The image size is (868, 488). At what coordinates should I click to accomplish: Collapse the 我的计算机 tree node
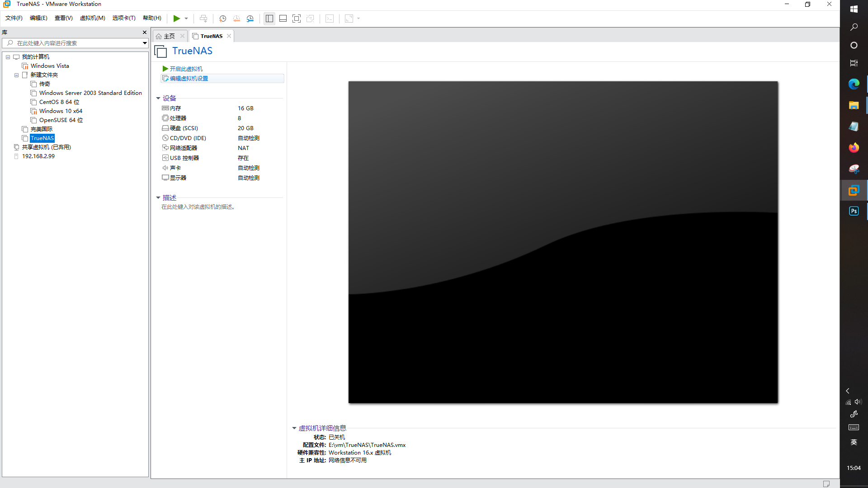(8, 57)
